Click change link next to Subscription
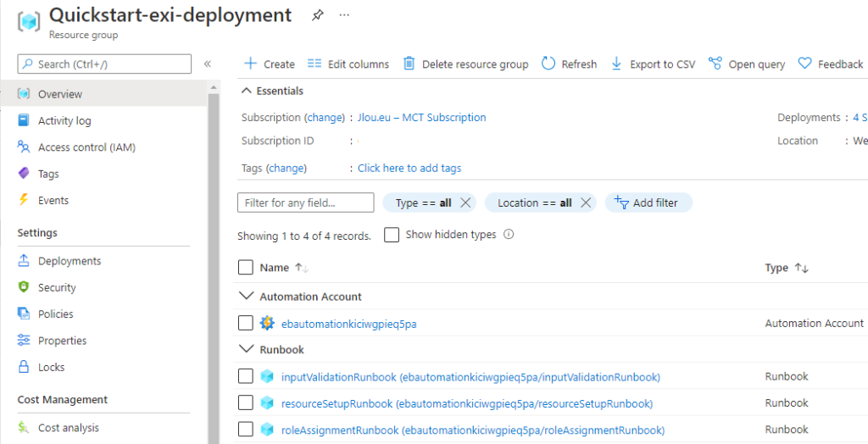Image resolution: width=868 pixels, height=444 pixels. coord(325,118)
